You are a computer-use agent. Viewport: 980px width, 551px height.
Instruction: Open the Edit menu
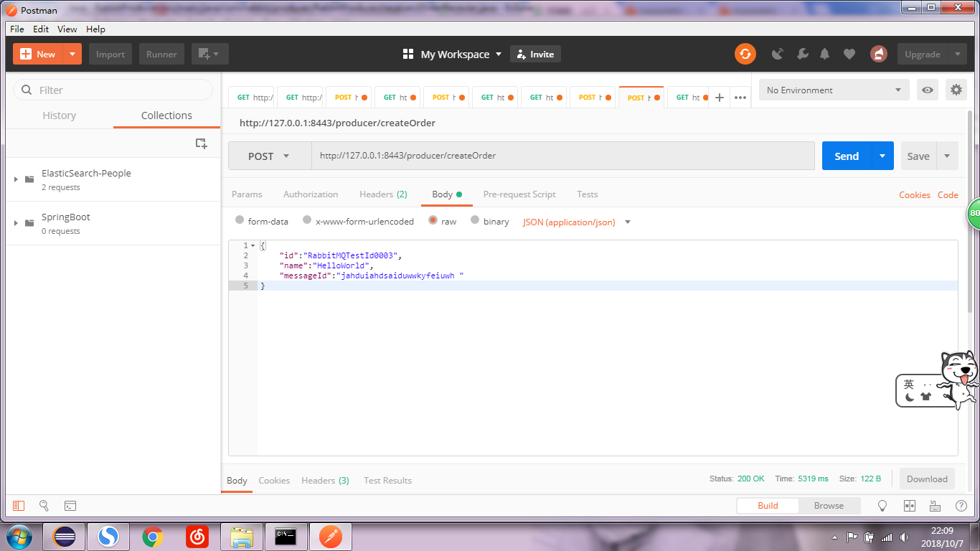pos(41,29)
